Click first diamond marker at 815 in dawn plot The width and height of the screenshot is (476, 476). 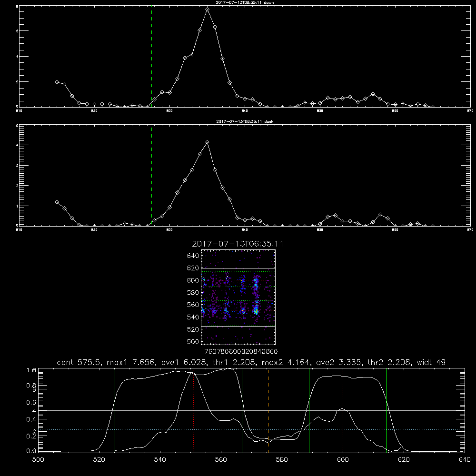[57, 82]
